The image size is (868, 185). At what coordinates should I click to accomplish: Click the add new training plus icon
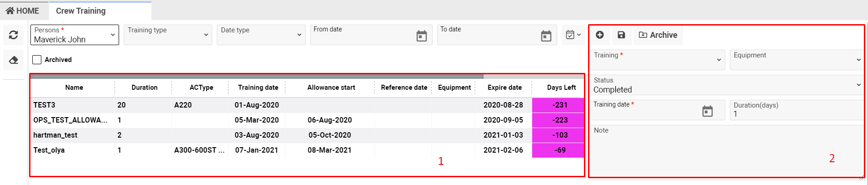point(600,35)
